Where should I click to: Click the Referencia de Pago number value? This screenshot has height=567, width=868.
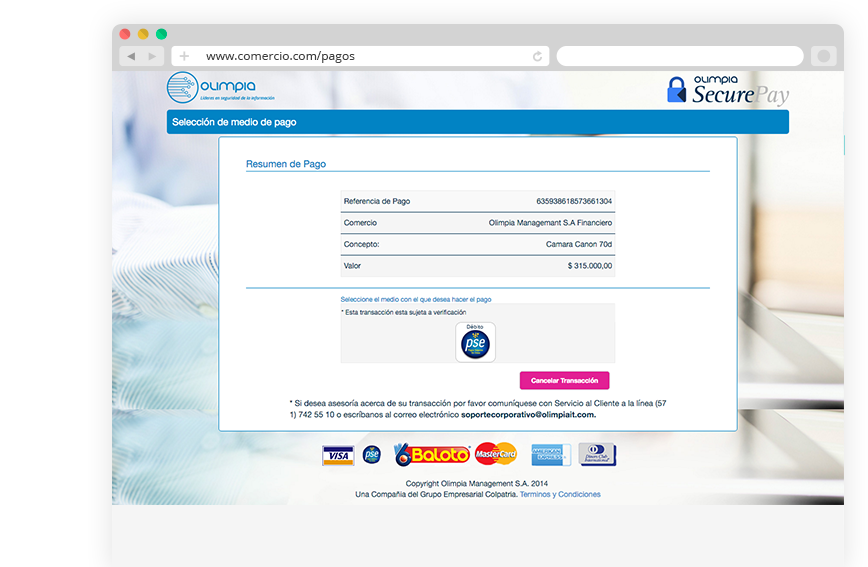(x=574, y=201)
